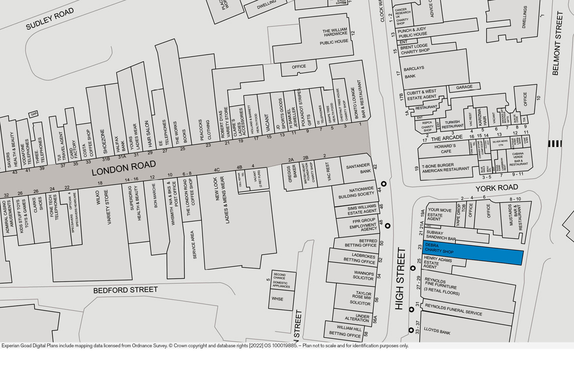Select Second Chance Domestic Appliances label
This screenshot has width=574, height=392.
[281, 280]
